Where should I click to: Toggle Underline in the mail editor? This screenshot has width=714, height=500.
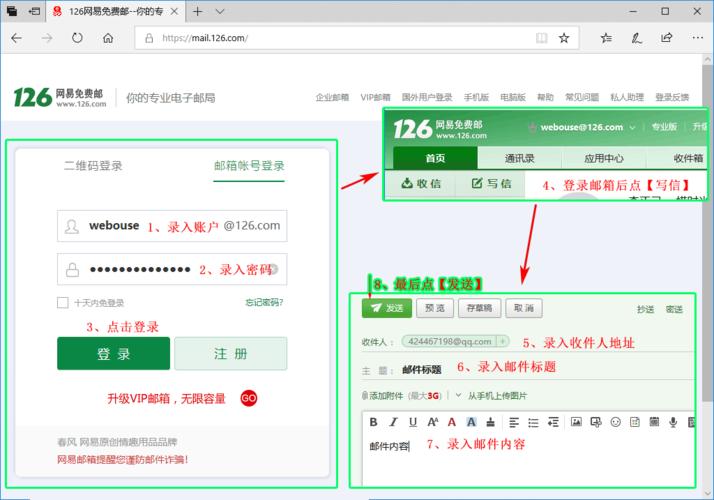pyautogui.click(x=413, y=422)
